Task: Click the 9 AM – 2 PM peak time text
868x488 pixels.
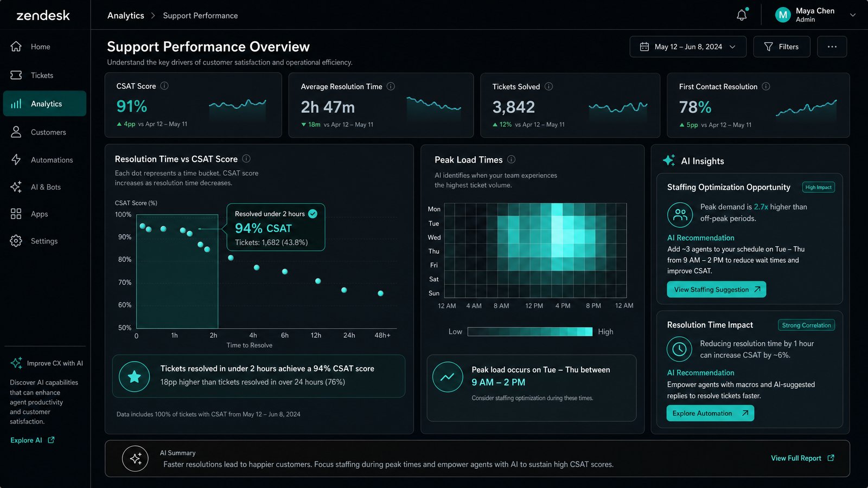Action: [x=498, y=382]
